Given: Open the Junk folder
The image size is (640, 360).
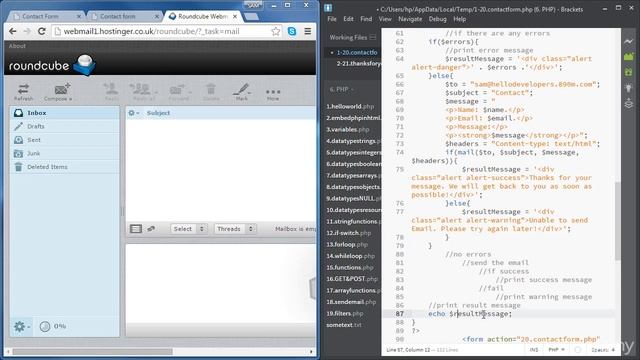Looking at the screenshot, I should 65,153.
